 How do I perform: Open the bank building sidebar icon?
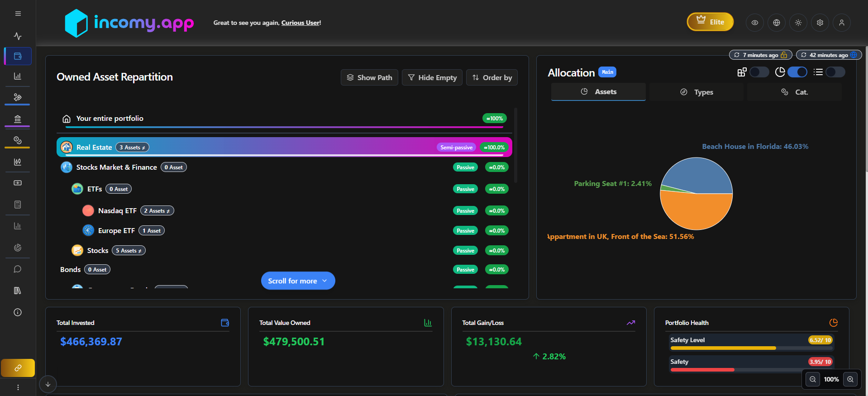[x=18, y=119]
